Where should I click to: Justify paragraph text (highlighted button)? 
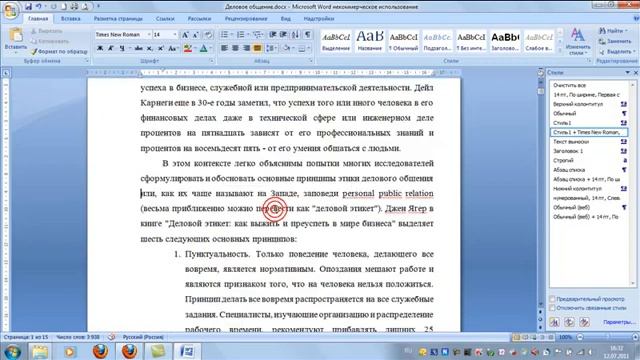(257, 48)
